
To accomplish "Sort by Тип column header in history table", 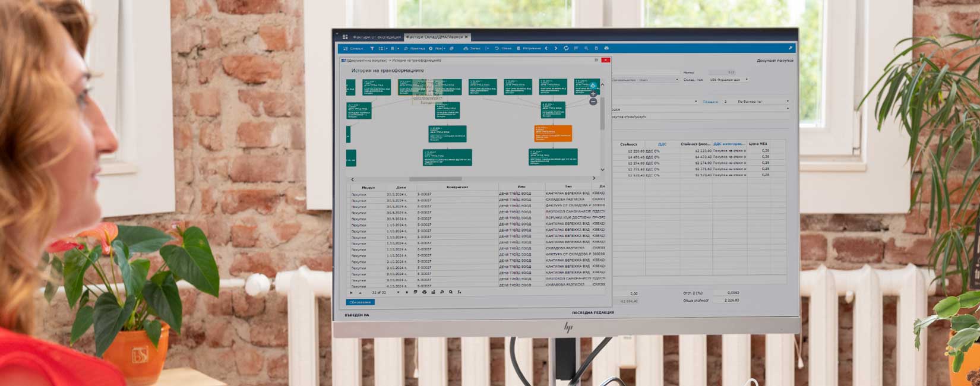I will 568,187.
